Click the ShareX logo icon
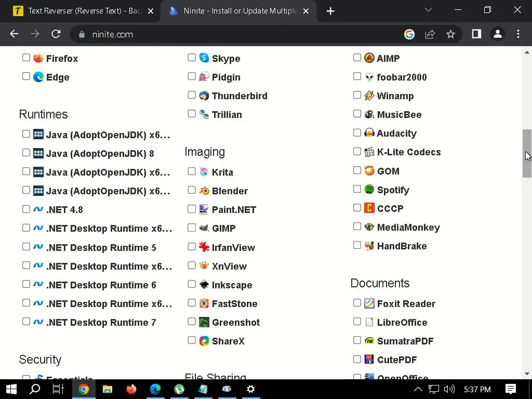This screenshot has width=532, height=399. pos(204,341)
